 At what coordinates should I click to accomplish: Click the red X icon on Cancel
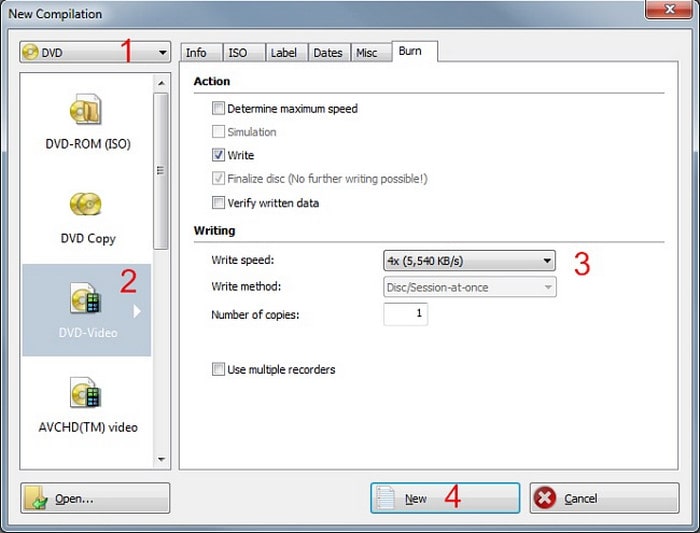(x=545, y=498)
